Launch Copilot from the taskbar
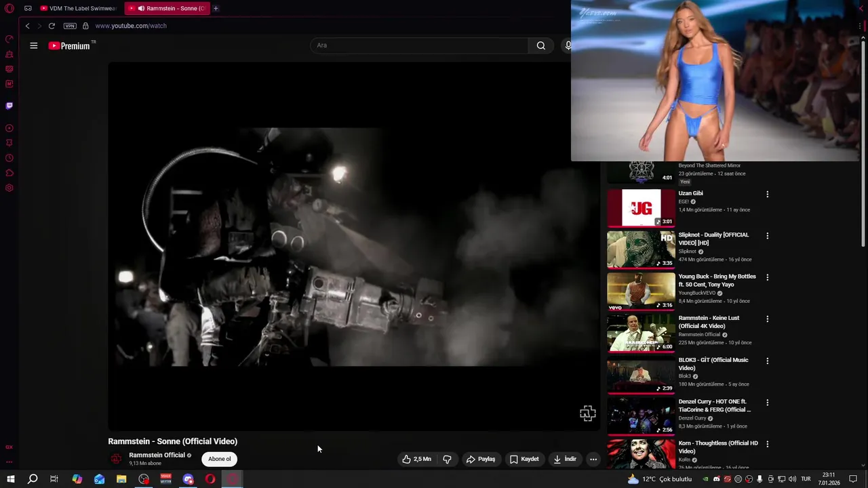 pos(77,479)
